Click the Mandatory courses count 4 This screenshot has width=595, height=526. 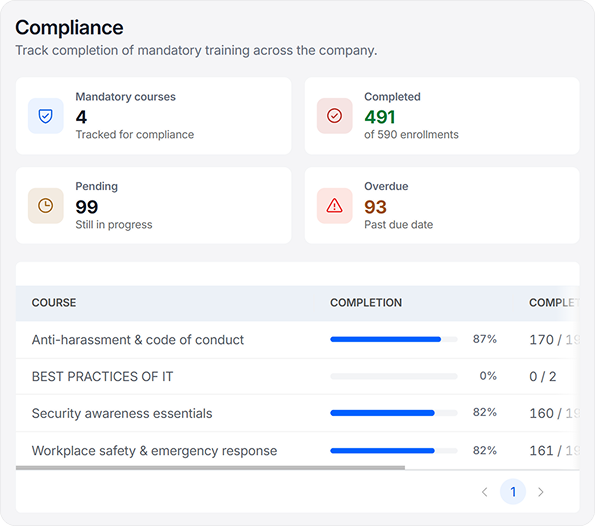pos(81,117)
